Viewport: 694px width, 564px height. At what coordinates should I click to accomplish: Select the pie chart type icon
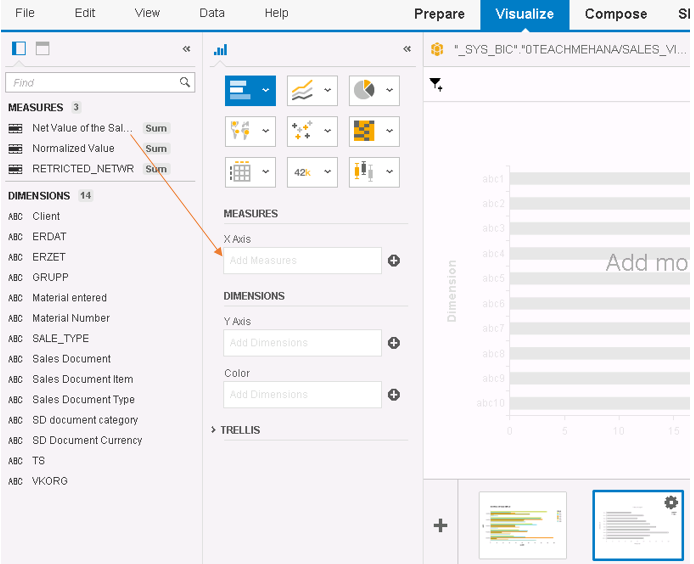tap(364, 90)
